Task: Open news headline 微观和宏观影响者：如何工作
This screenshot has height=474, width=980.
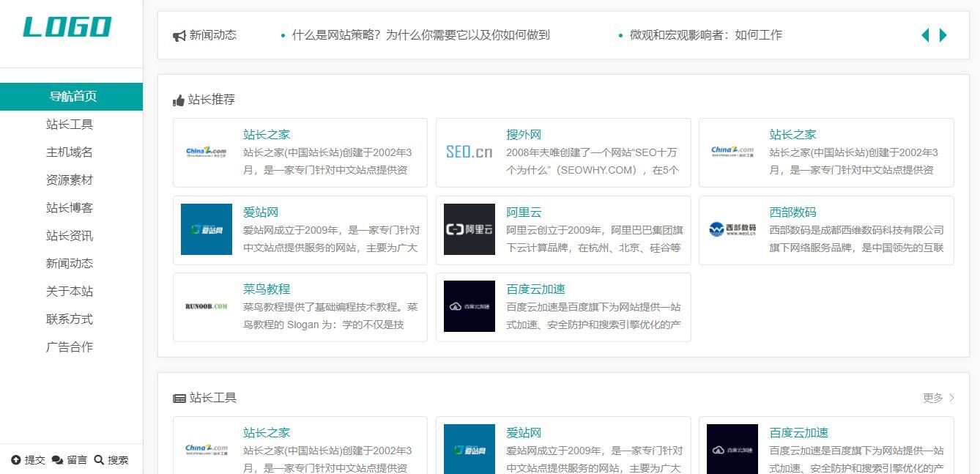Action: pyautogui.click(x=706, y=35)
